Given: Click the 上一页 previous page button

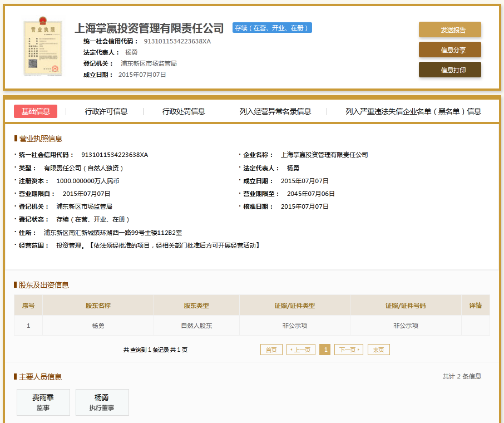Looking at the screenshot, I should [x=301, y=350].
